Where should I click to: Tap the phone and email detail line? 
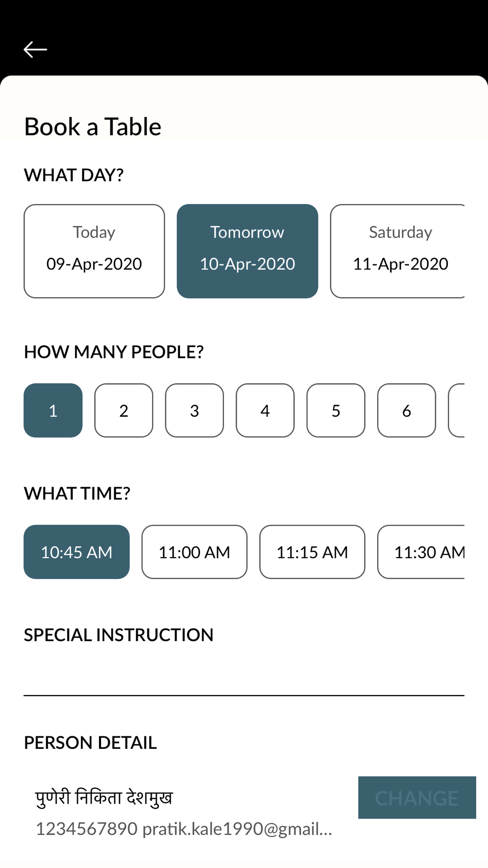coord(184,828)
